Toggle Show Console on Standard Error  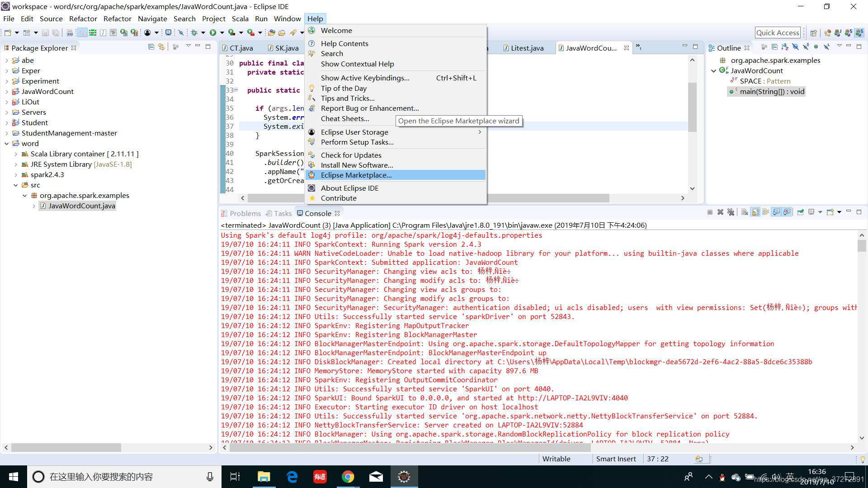click(x=787, y=212)
